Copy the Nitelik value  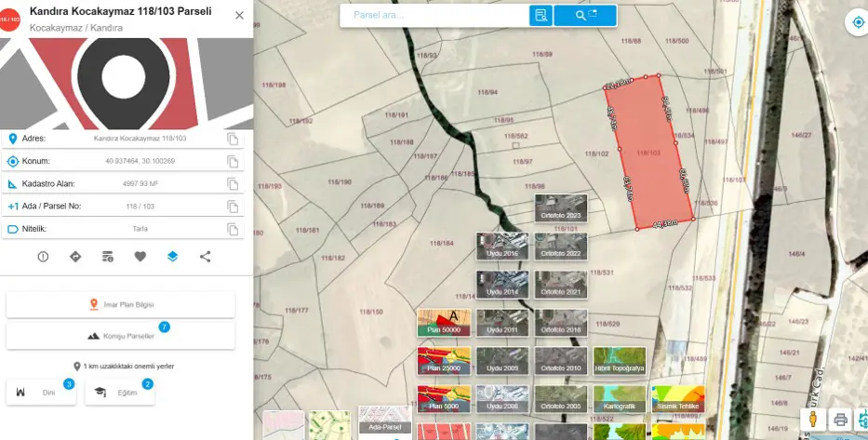pos(234,229)
